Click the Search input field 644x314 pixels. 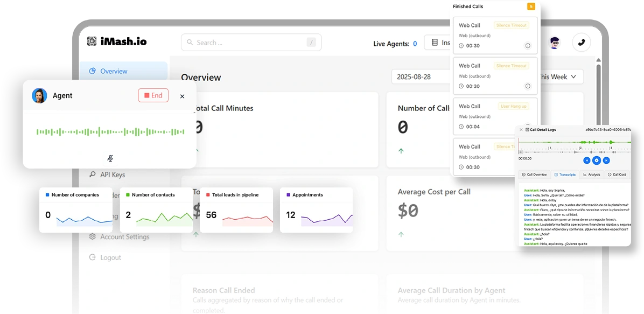point(250,43)
